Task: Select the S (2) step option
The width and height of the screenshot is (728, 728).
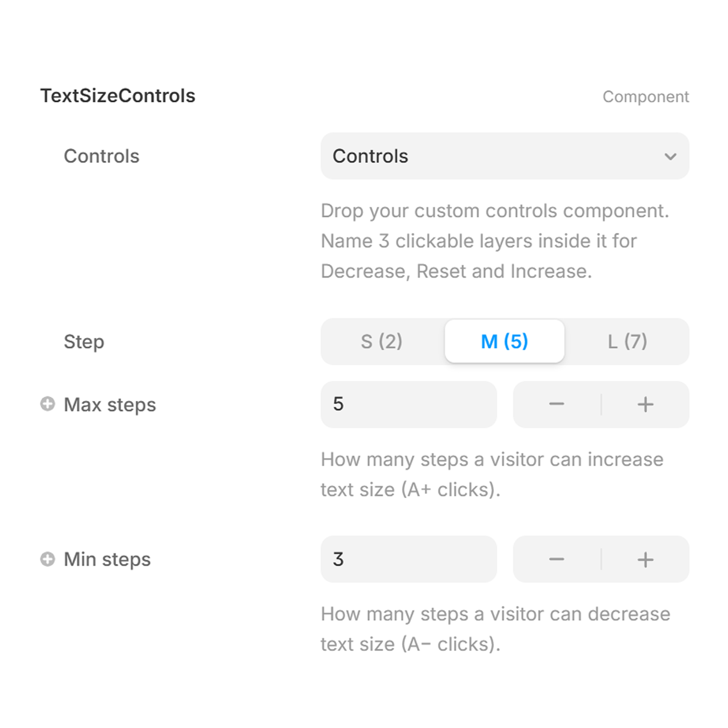Action: click(382, 342)
